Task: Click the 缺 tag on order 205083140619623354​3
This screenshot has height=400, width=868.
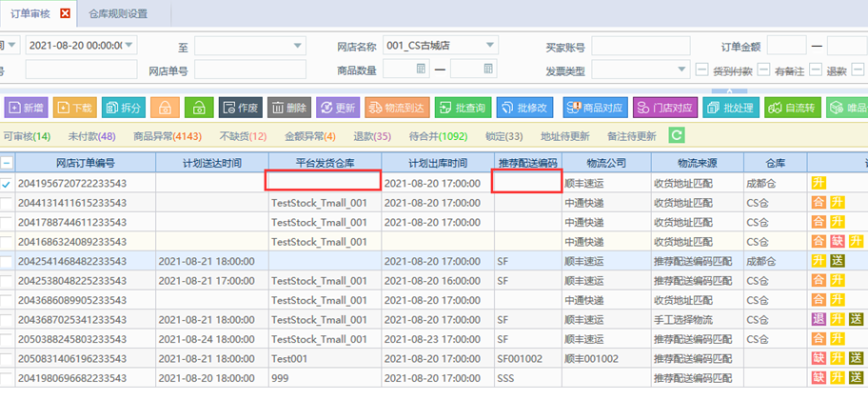Action: (x=819, y=358)
